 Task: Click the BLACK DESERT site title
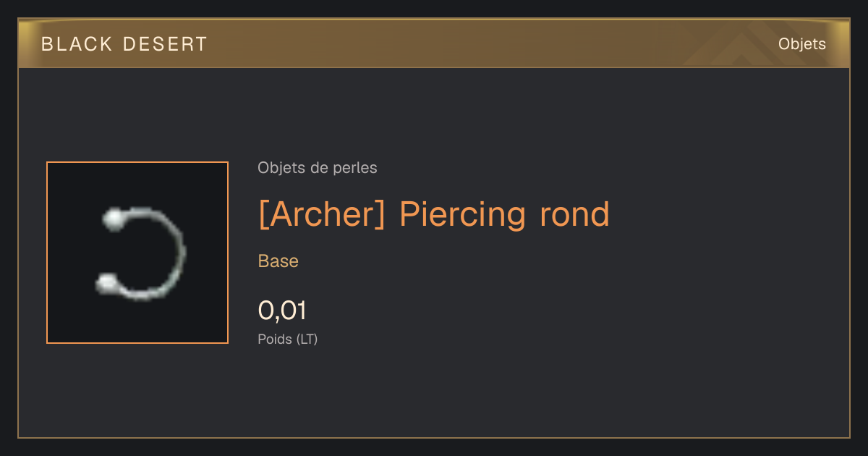point(124,44)
